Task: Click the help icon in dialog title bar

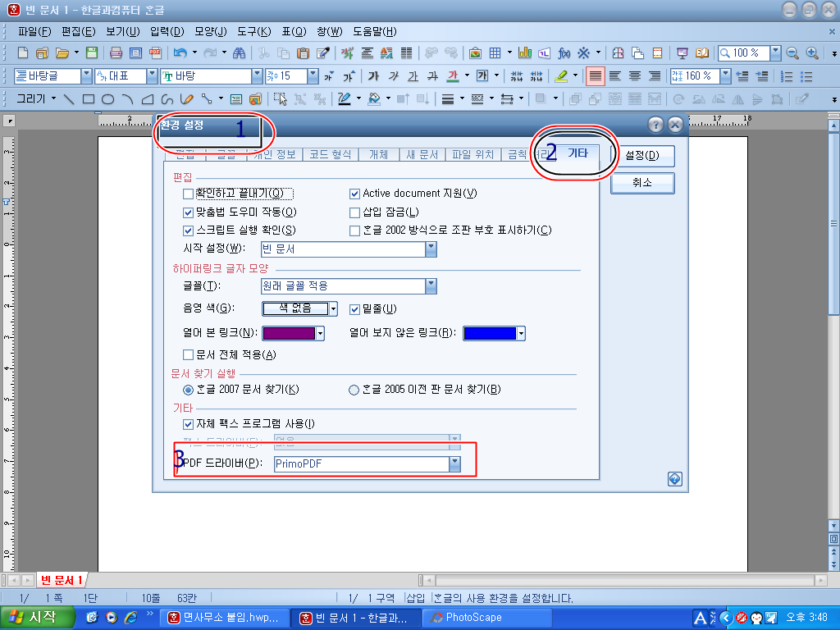Action: 655,125
